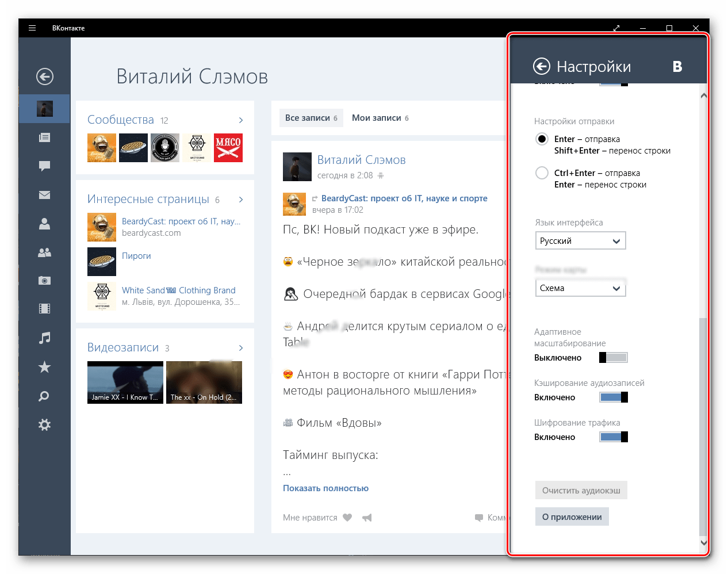Select Ctrl+Enter – отправка radio option

(542, 173)
